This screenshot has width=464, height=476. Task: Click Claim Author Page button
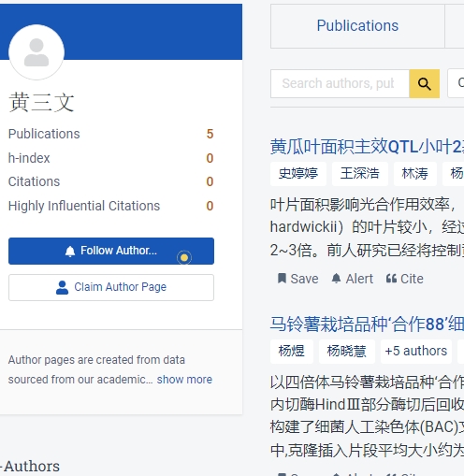(111, 287)
